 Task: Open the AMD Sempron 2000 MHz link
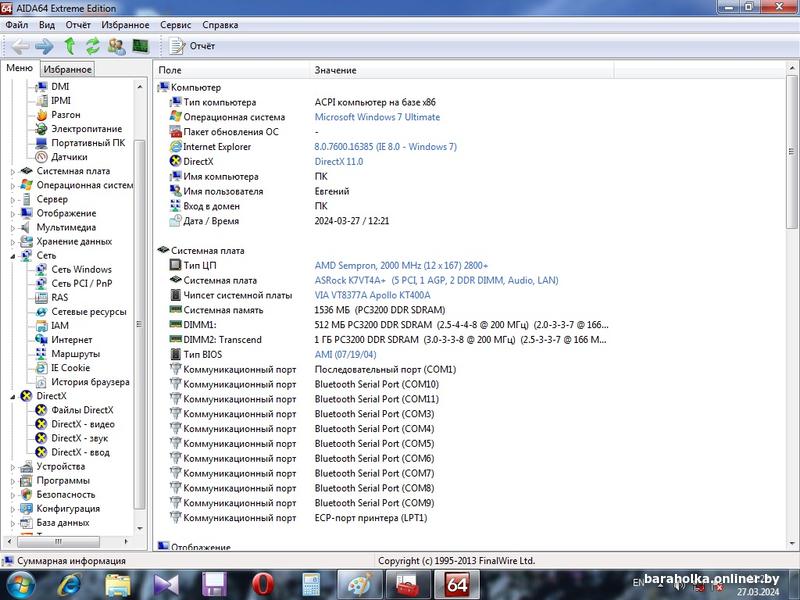click(x=401, y=265)
